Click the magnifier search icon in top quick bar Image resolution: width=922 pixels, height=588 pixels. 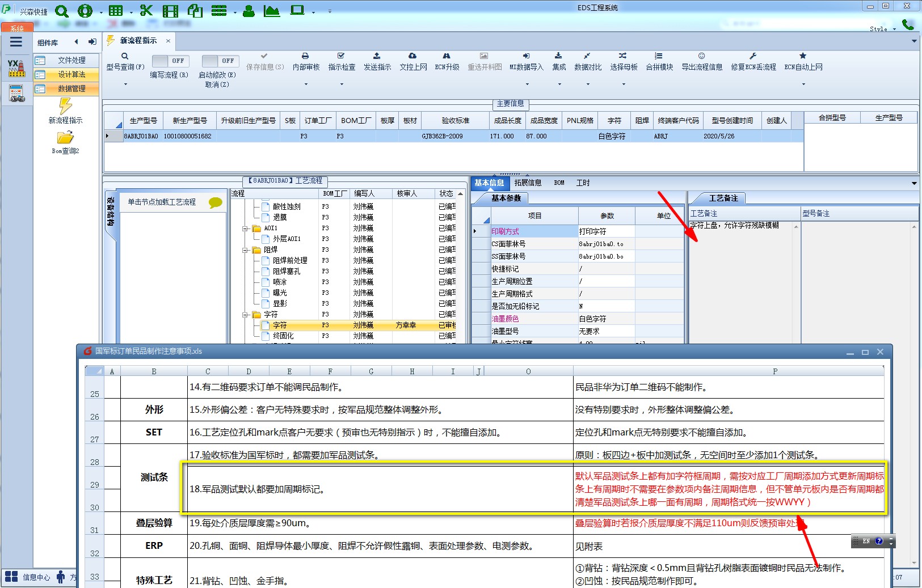[x=62, y=11]
